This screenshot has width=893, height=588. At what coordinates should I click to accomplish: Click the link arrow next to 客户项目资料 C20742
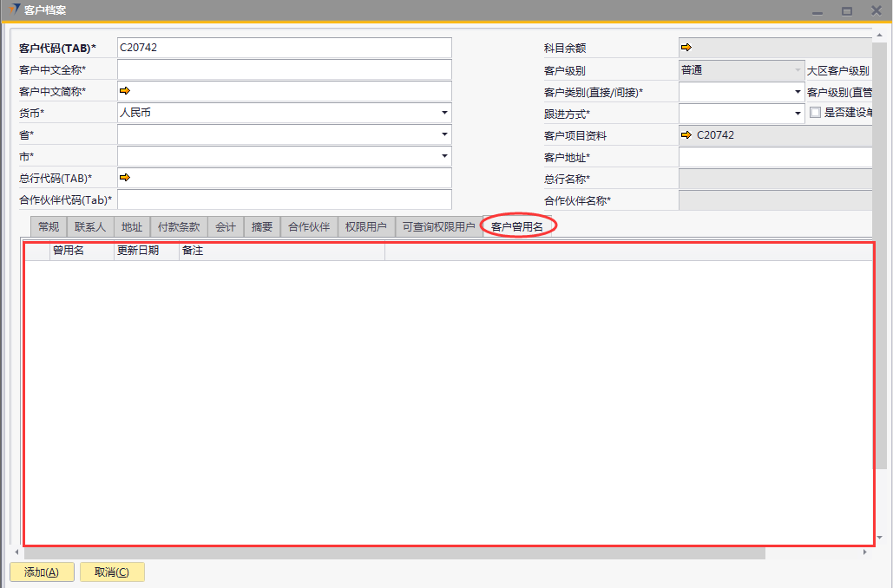686,135
